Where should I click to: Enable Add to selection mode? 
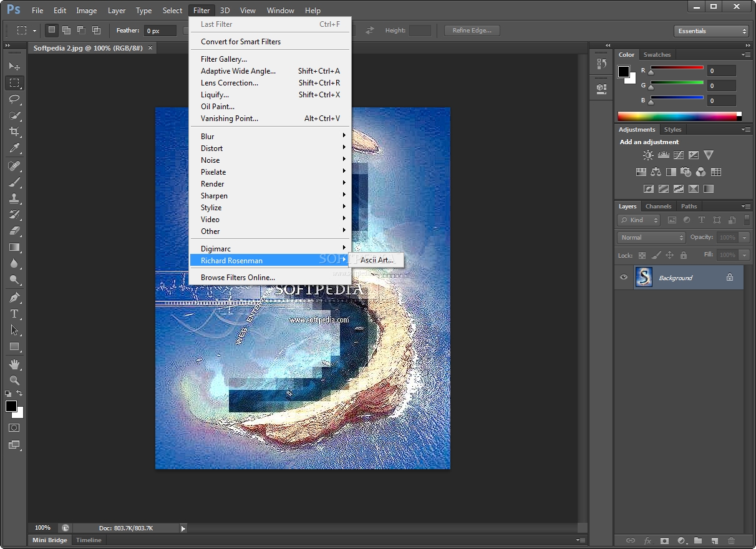click(66, 30)
